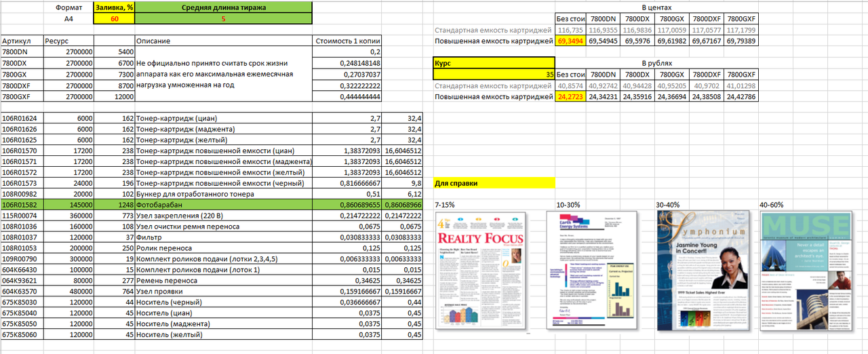Image resolution: width=868 pixels, height=354 pixels.
Task: Select the grey value 116,735
Action: click(570, 31)
